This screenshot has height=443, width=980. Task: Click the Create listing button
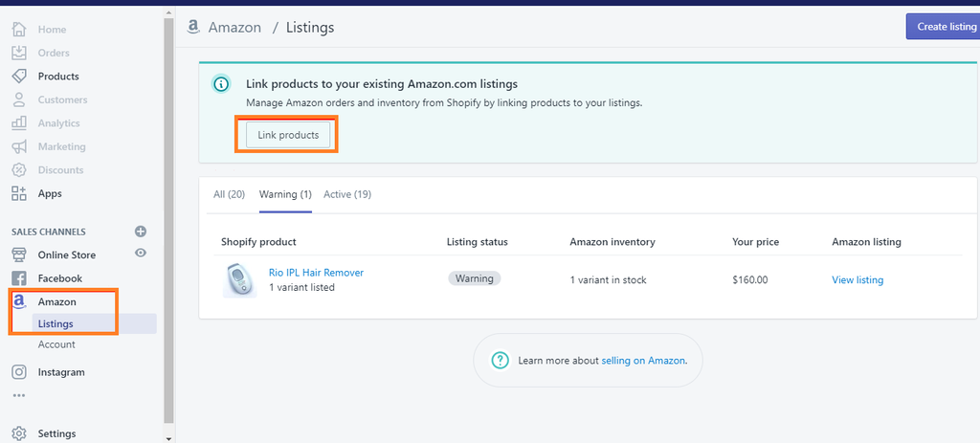(x=943, y=27)
